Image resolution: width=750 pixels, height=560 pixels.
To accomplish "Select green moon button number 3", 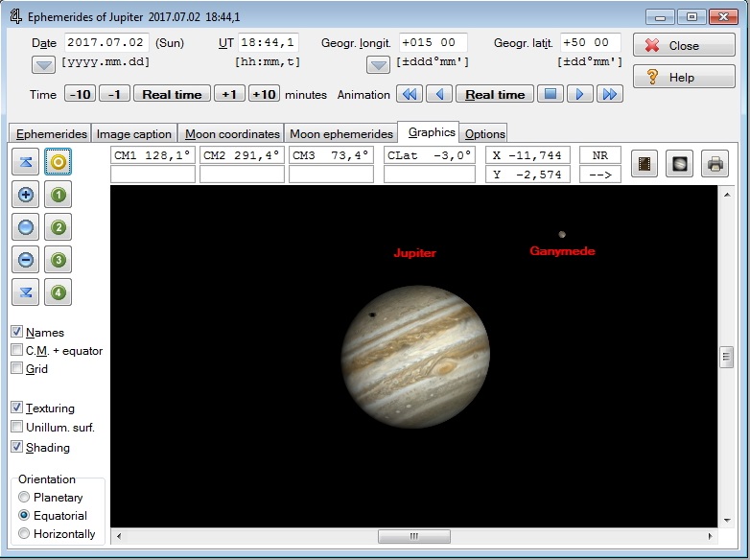I will tap(59, 260).
